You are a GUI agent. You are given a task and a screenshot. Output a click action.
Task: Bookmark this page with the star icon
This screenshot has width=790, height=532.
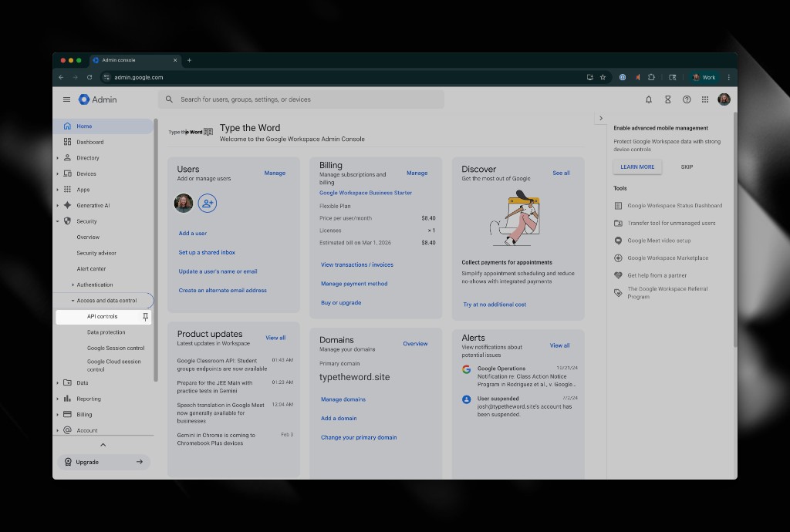point(603,78)
